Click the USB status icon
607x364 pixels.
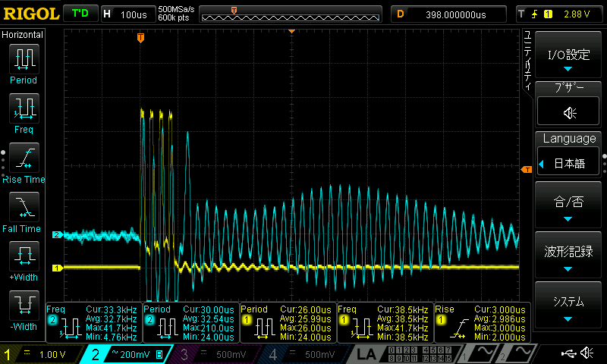tap(571, 353)
